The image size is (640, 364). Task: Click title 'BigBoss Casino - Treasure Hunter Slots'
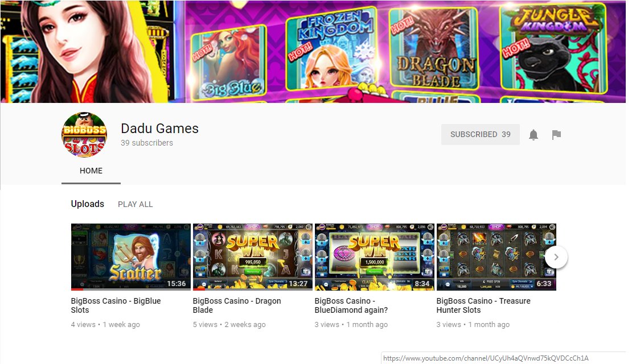483,305
